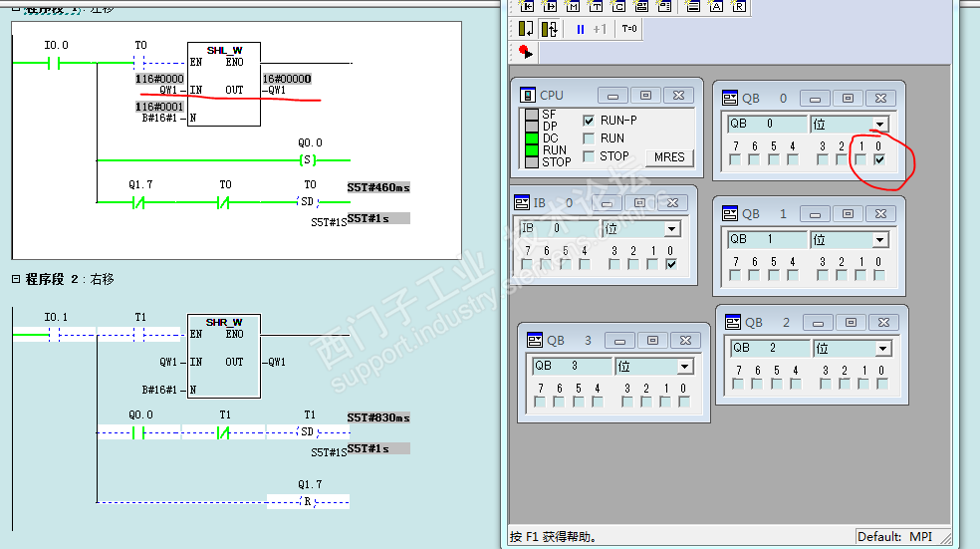The width and height of the screenshot is (980, 549).
Task: Click the S5T#830ms timer value
Action: [x=378, y=417]
